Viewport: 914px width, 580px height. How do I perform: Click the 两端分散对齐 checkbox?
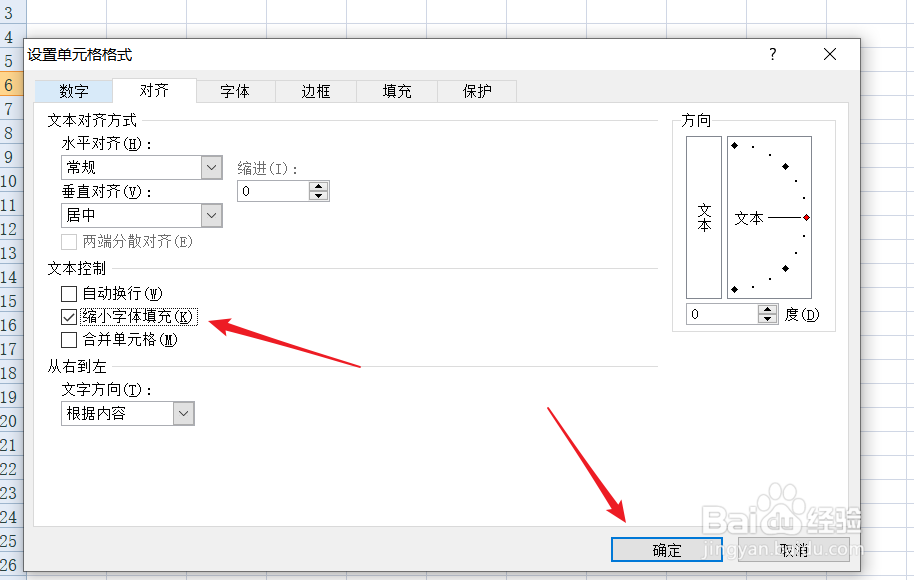pos(68,241)
